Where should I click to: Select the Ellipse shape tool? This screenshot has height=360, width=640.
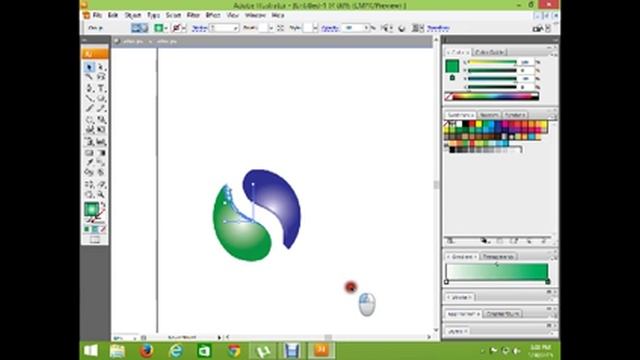click(x=101, y=98)
